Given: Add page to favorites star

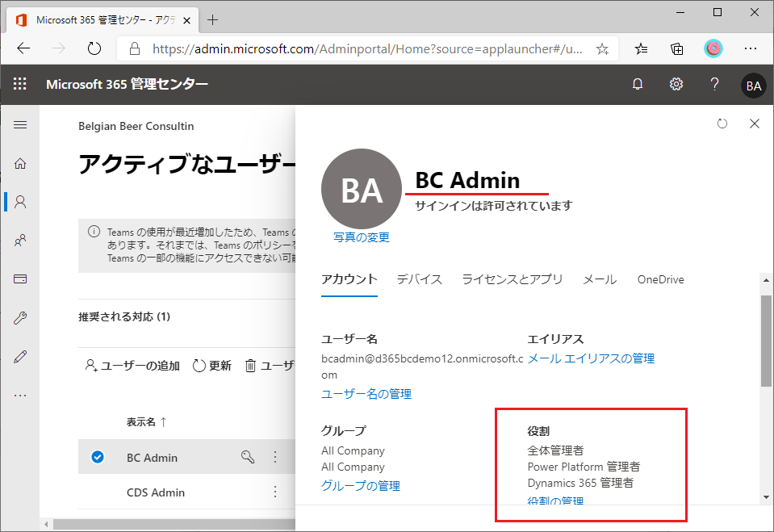Looking at the screenshot, I should [602, 48].
